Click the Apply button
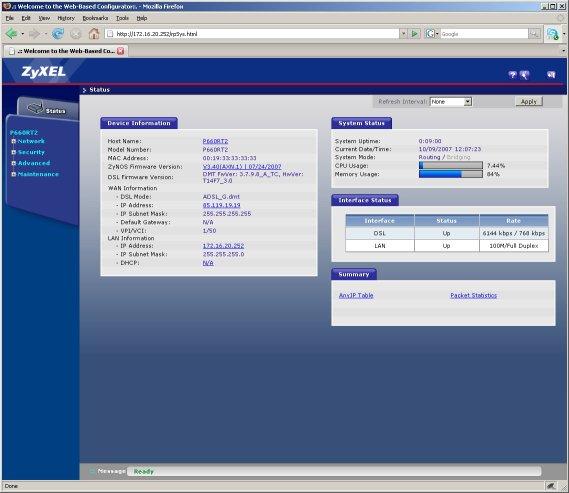569x493 pixels. tap(529, 102)
